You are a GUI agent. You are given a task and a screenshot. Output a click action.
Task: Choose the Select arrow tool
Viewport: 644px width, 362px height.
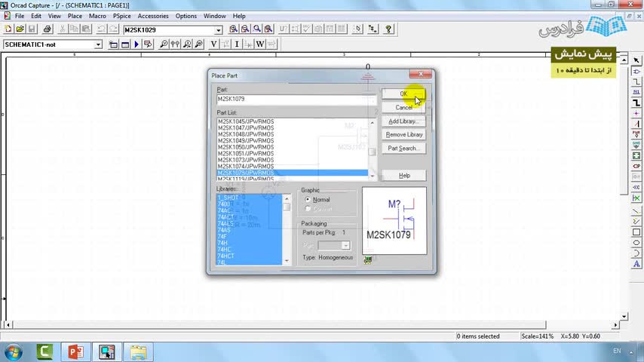636,60
